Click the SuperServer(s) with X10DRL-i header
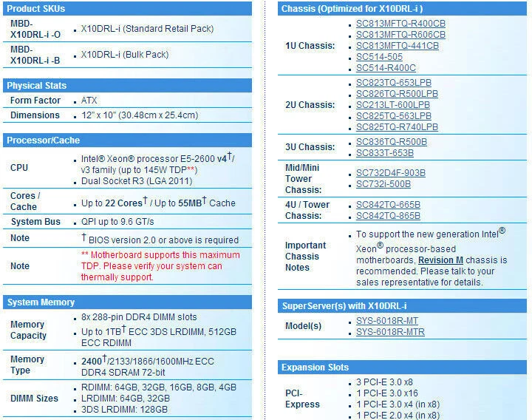The image size is (532, 420). [402, 306]
